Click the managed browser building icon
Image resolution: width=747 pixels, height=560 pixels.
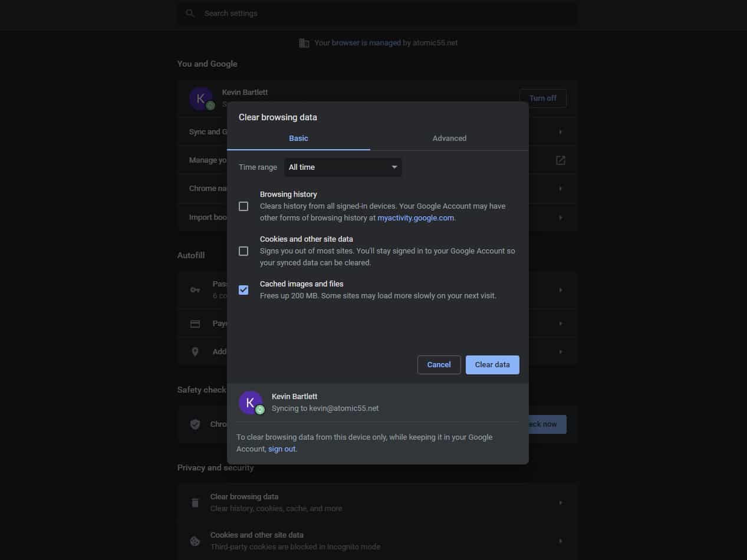point(304,43)
